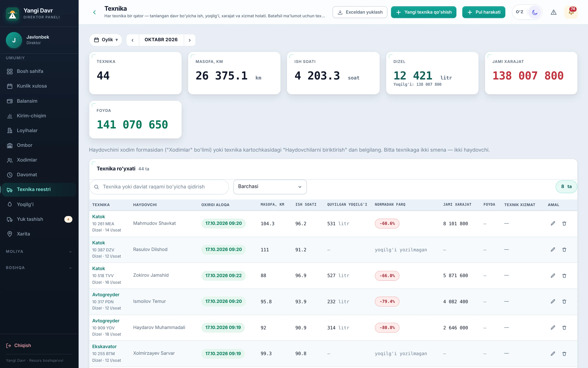The height and width of the screenshot is (368, 588).
Task: Go to Balansim page
Action: point(39,101)
